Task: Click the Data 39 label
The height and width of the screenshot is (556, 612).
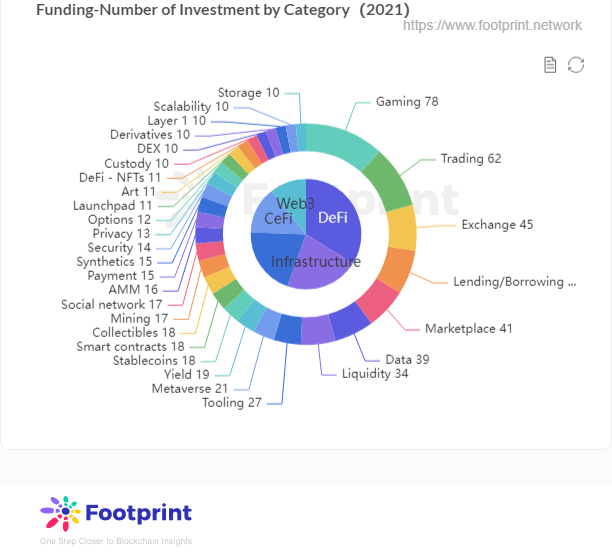Action: pyautogui.click(x=407, y=359)
